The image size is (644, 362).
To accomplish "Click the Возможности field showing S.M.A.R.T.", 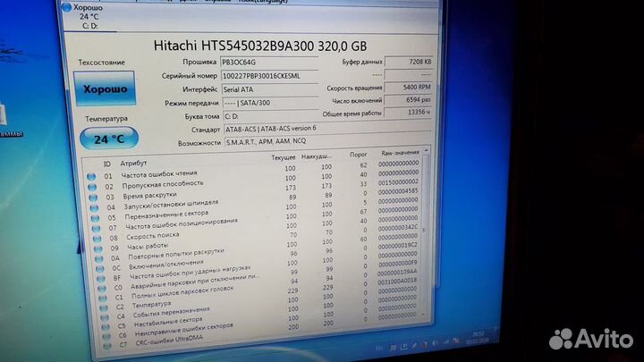I will pos(328,141).
